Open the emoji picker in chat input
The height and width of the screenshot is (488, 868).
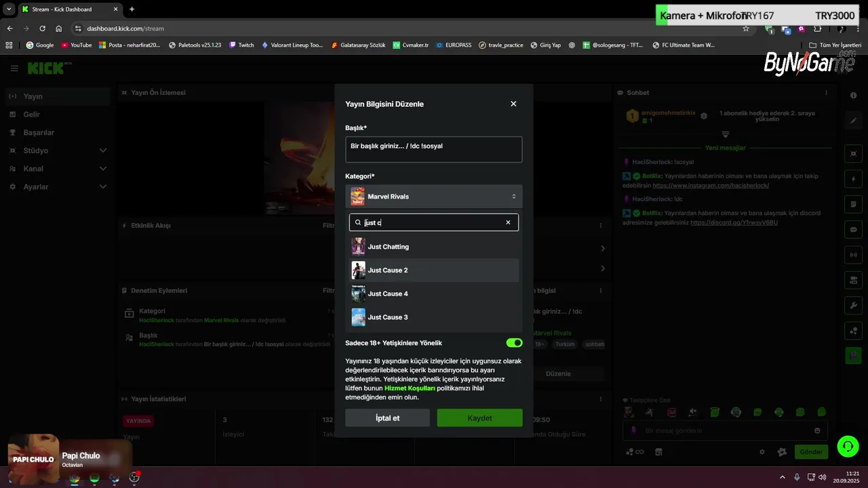point(817,430)
